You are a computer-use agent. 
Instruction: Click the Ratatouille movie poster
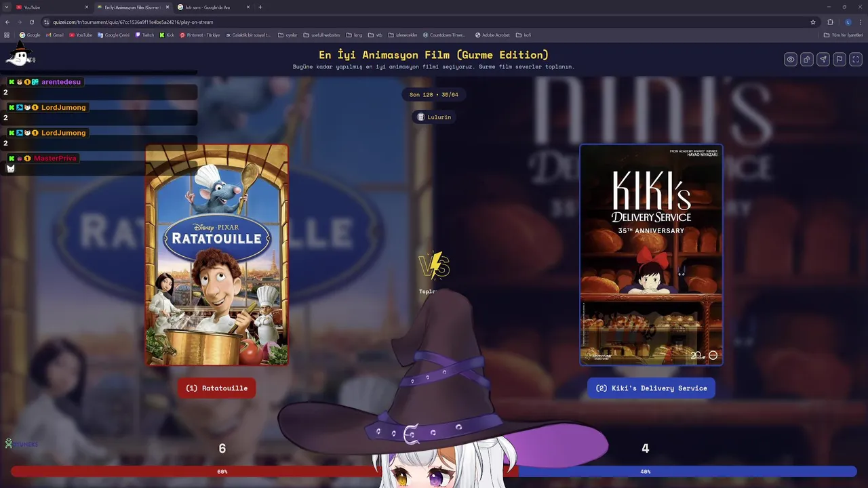tap(217, 255)
